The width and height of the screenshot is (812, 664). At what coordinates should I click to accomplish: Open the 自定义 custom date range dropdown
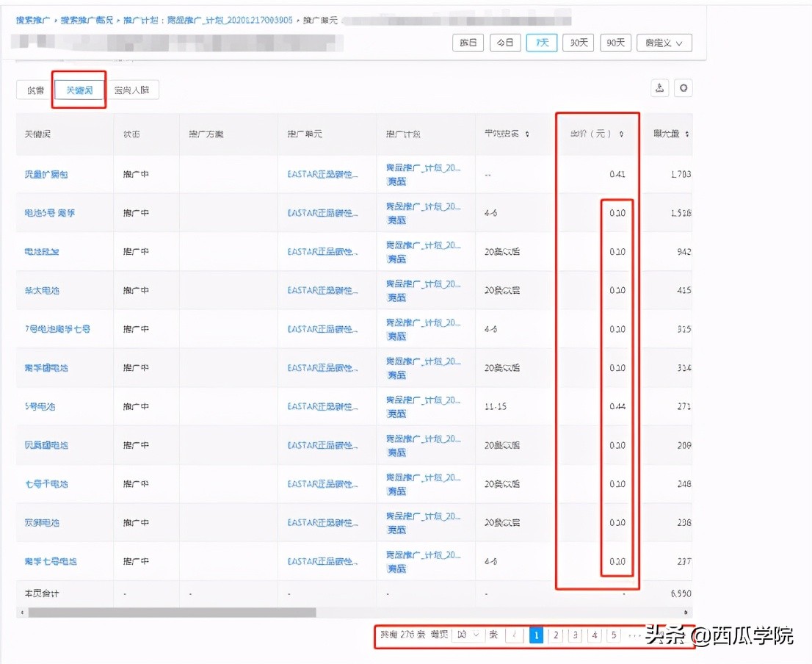[x=664, y=43]
